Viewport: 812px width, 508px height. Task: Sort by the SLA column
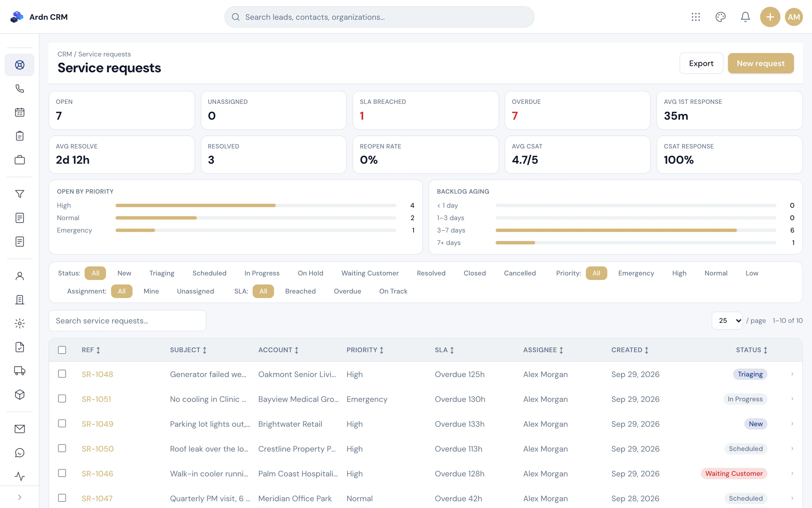point(444,350)
